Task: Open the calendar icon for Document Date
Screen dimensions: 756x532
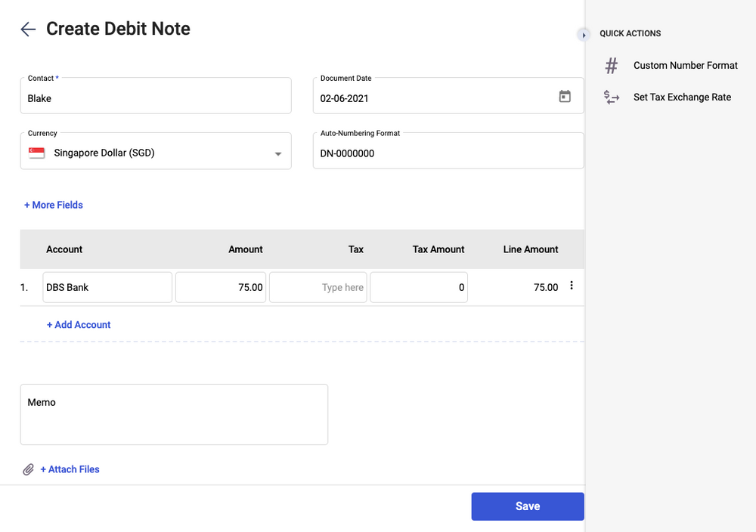Action: click(x=564, y=96)
